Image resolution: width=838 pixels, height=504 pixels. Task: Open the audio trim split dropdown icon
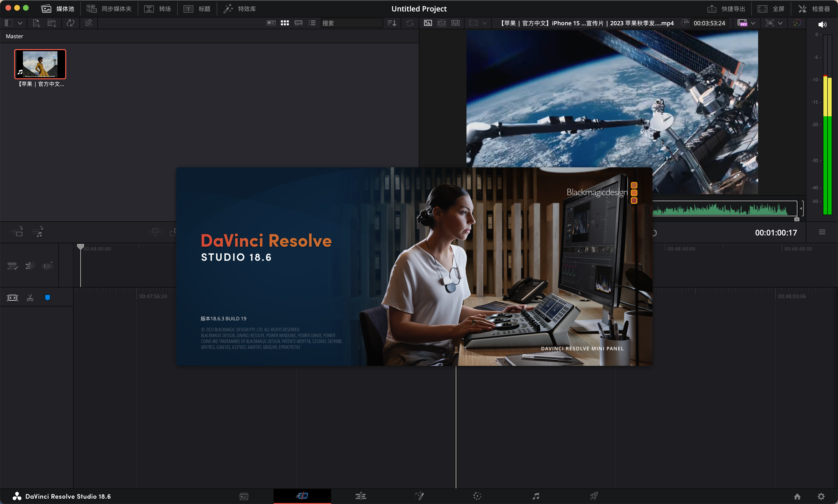point(47,266)
